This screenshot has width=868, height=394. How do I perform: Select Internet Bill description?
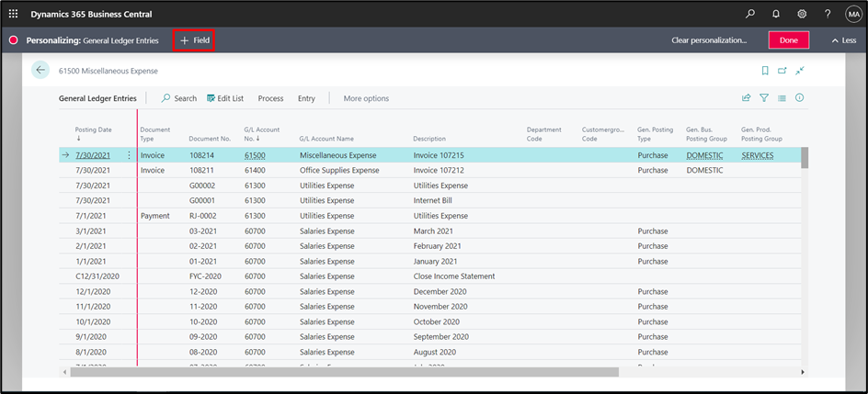click(x=432, y=200)
